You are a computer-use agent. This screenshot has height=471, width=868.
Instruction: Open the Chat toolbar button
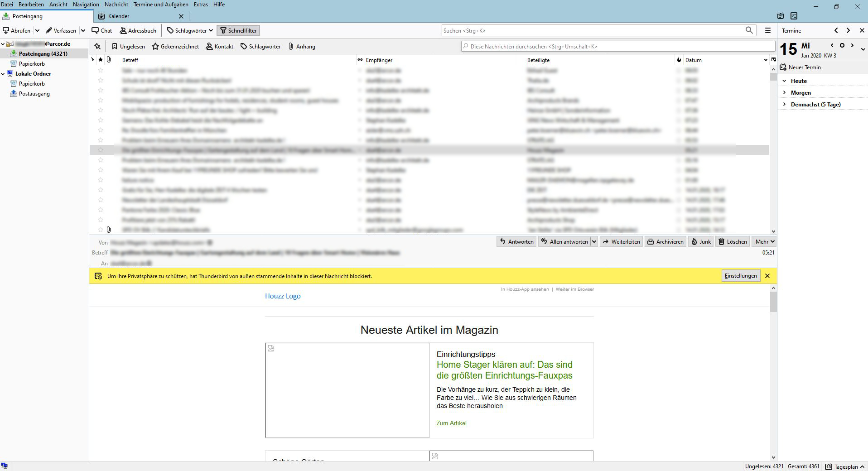pos(102,31)
